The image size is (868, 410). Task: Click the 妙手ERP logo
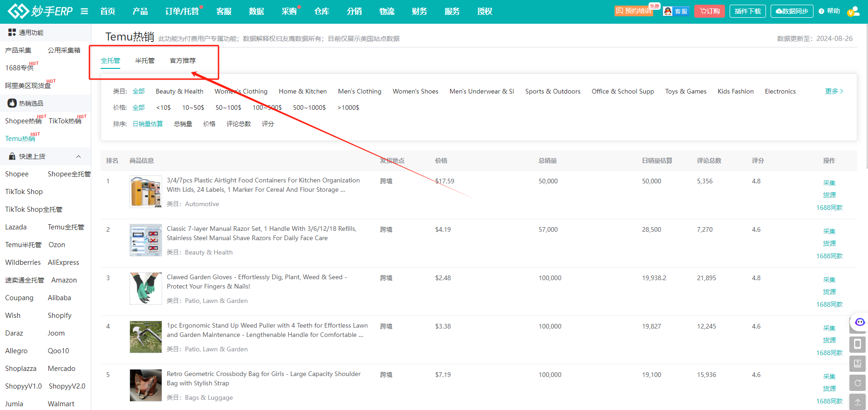coord(41,11)
